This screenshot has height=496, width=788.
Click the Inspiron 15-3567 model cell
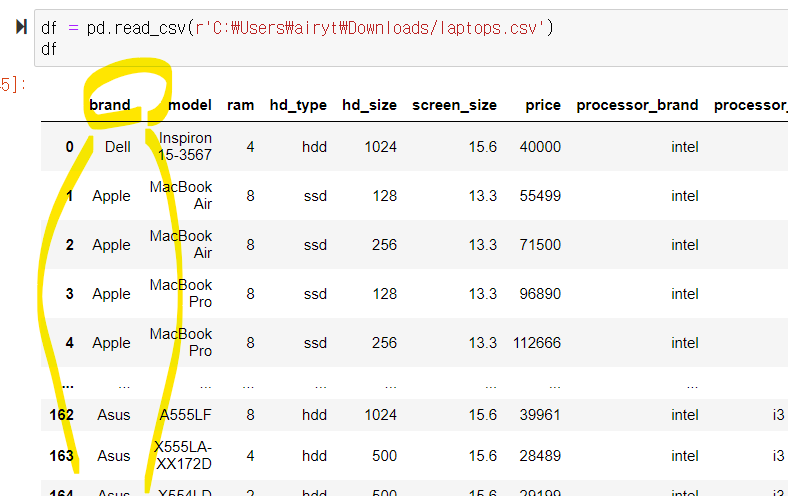coord(184,146)
